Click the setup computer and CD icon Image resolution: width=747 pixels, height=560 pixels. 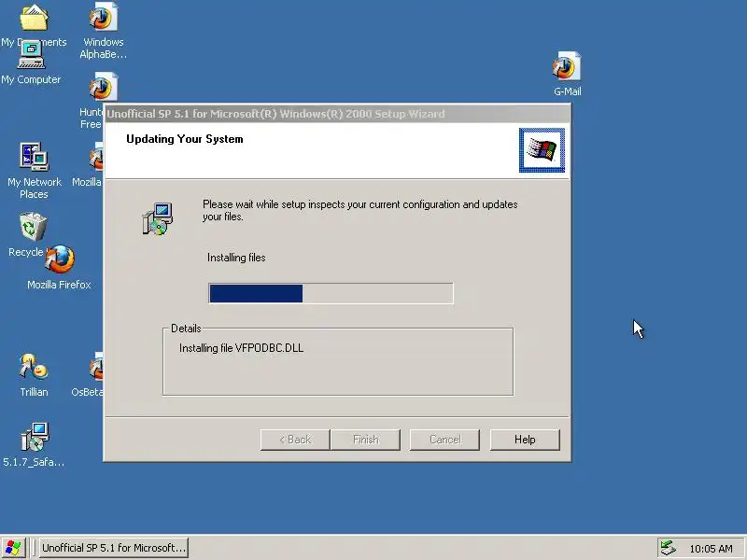click(x=157, y=218)
